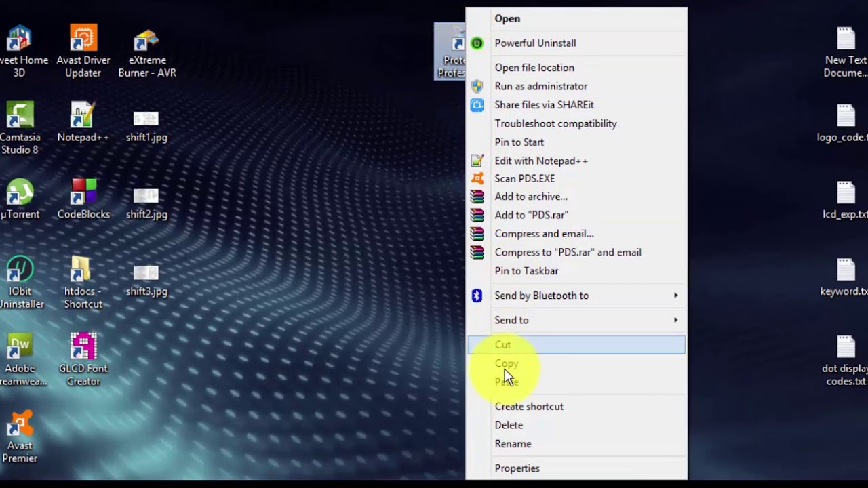Image resolution: width=868 pixels, height=488 pixels.
Task: Select IObit Uninstaller desktop icon
Action: (20, 283)
